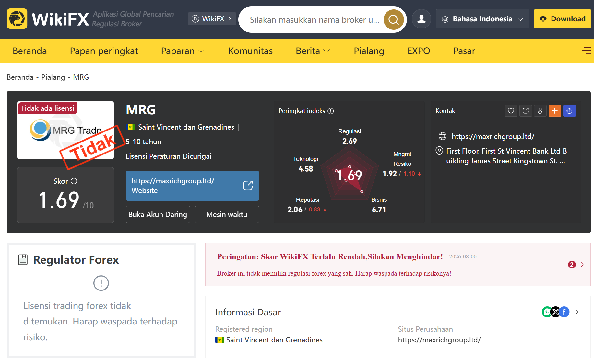The image size is (594, 364).
Task: Click the globe icon beside the contact URL
Action: [443, 136]
